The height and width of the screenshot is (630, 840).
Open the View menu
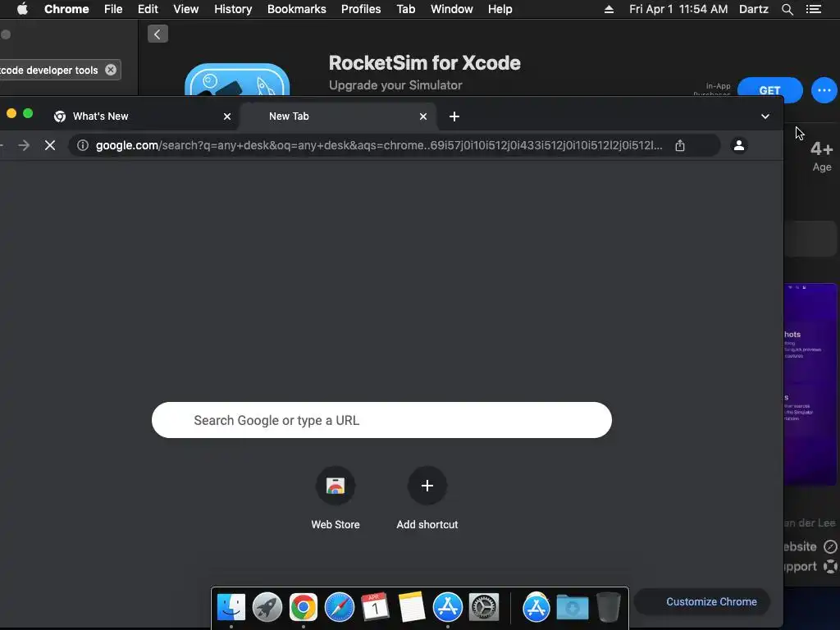point(186,9)
